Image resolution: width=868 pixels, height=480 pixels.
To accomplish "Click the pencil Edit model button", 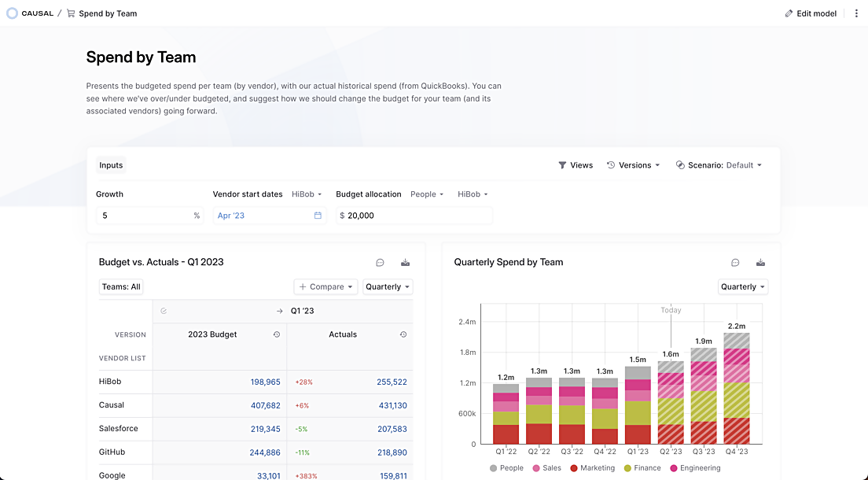I will pos(811,13).
